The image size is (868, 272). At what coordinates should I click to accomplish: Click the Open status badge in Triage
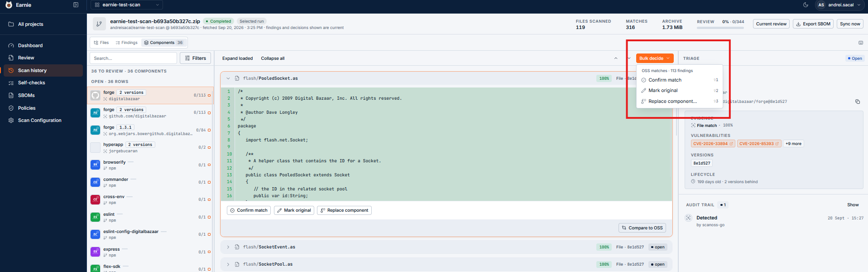point(855,58)
